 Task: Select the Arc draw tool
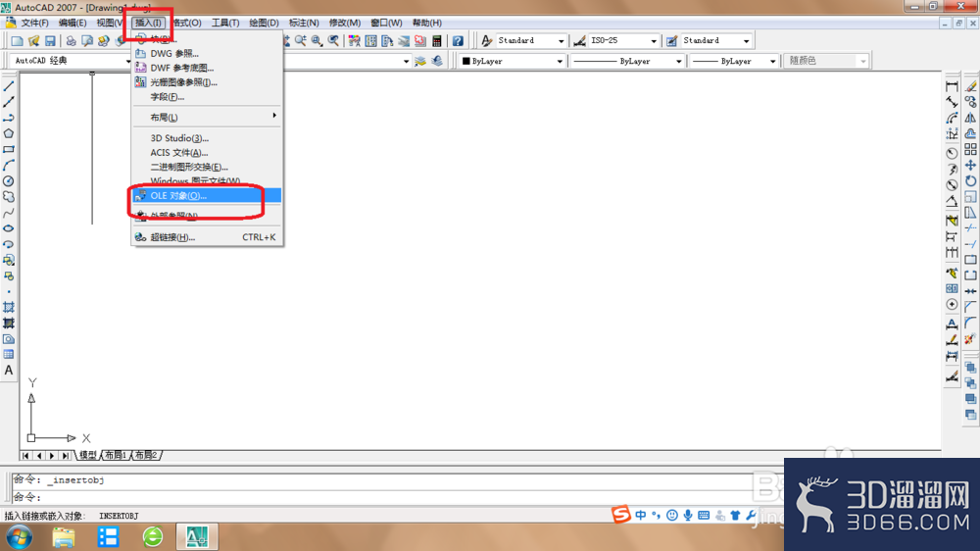click(x=9, y=165)
